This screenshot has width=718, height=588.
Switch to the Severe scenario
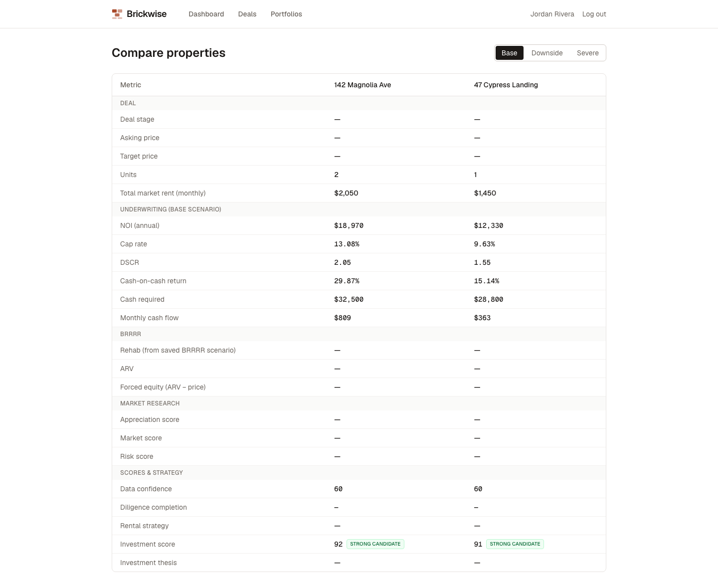click(588, 53)
